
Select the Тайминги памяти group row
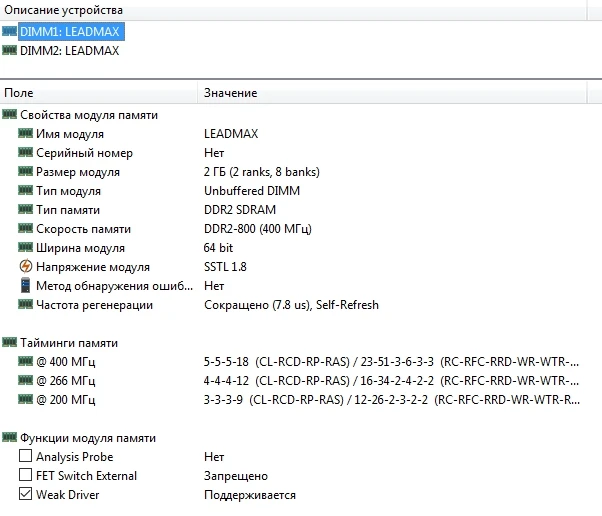[x=69, y=343]
